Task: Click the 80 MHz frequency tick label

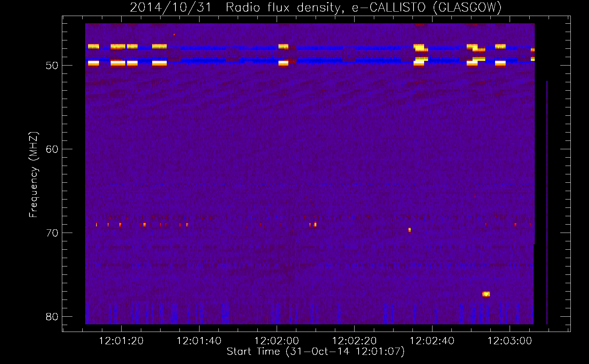Action: click(52, 317)
